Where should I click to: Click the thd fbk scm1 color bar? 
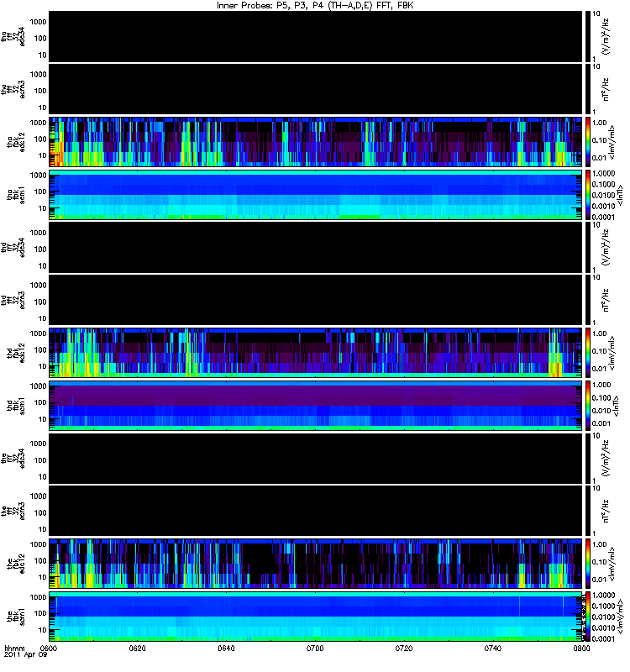point(588,406)
